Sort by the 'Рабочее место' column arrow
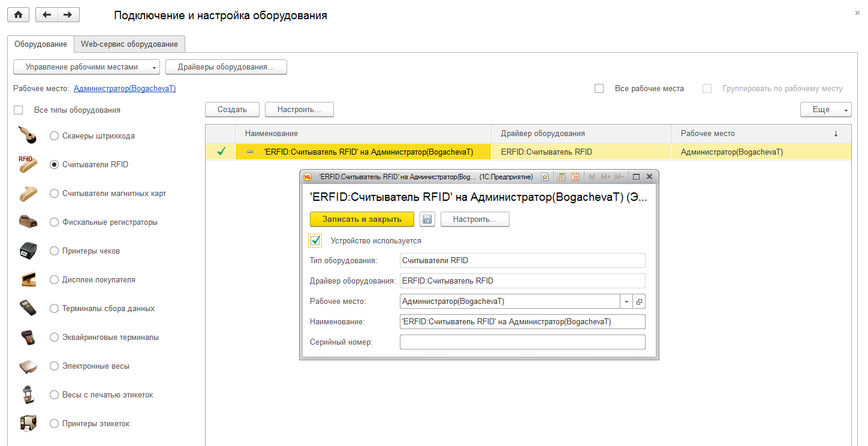Screen dimensions: 868x446 click(836, 134)
